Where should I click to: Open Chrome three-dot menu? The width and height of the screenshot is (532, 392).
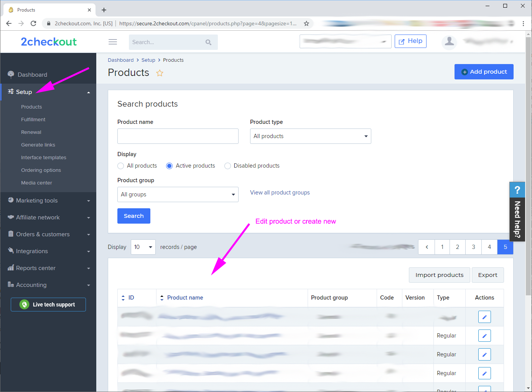click(523, 23)
